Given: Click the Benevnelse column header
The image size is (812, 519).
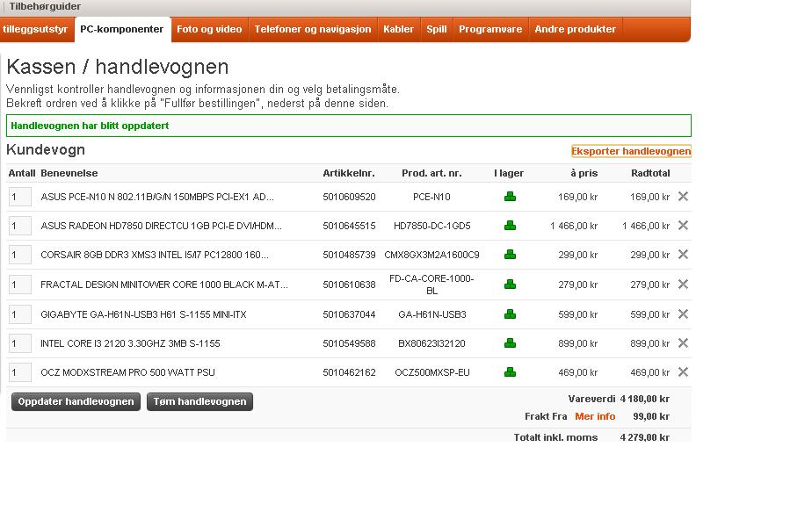Looking at the screenshot, I should coord(69,173).
